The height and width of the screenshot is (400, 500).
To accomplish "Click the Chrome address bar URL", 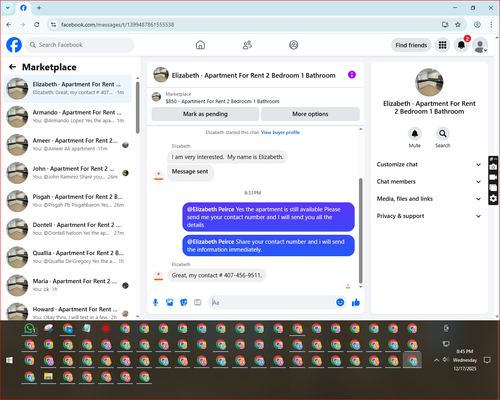I will pos(117,25).
